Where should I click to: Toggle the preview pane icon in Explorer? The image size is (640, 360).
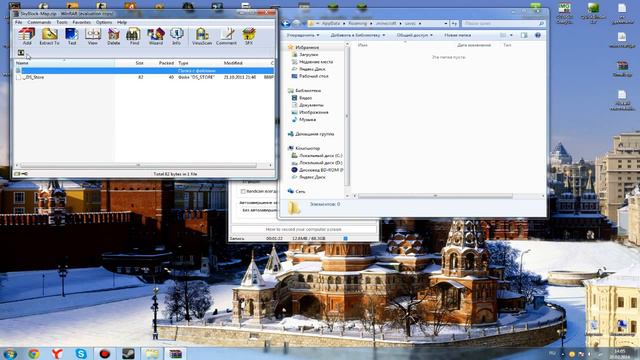524,36
